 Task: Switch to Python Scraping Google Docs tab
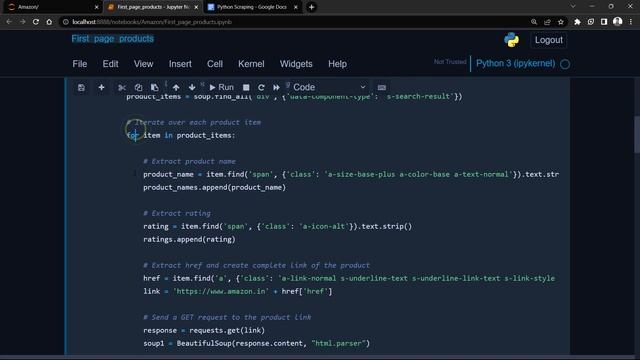point(251,7)
